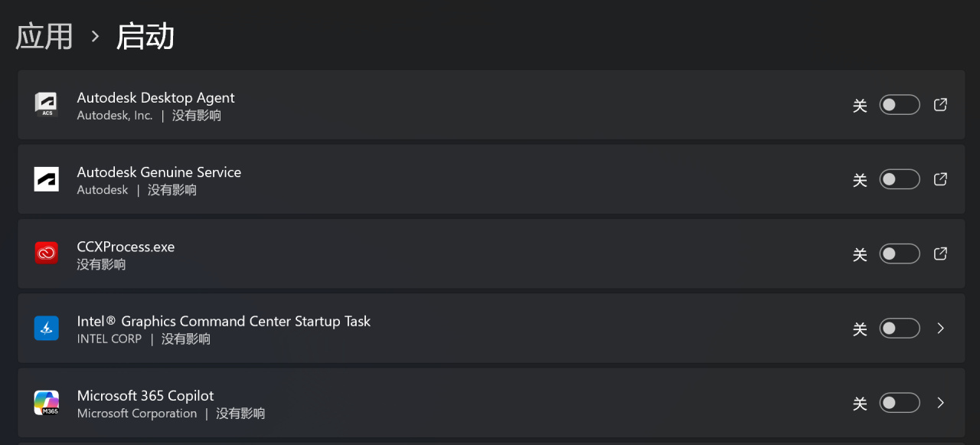Click the red CCXProcess.exe Creative Cloud icon
The height and width of the screenshot is (445, 980).
pos(46,254)
